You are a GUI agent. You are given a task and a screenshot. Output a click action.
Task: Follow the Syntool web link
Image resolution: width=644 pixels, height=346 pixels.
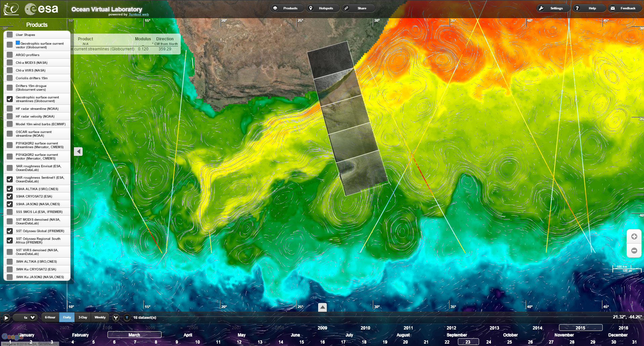tap(138, 14)
